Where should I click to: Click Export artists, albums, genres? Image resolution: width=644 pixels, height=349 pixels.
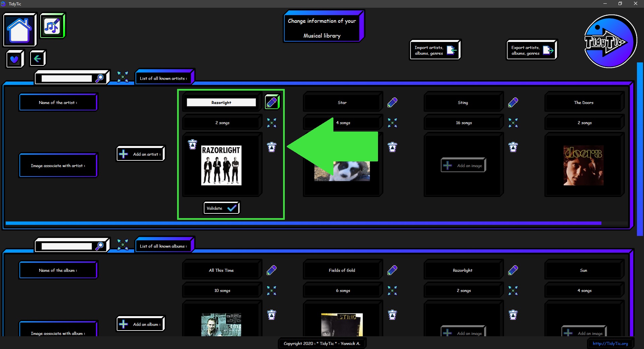point(532,50)
